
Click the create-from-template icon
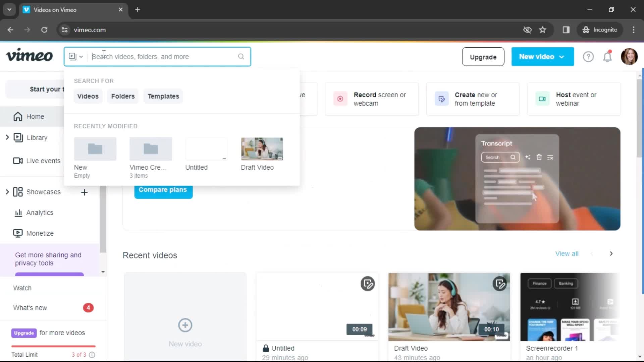[x=441, y=99]
